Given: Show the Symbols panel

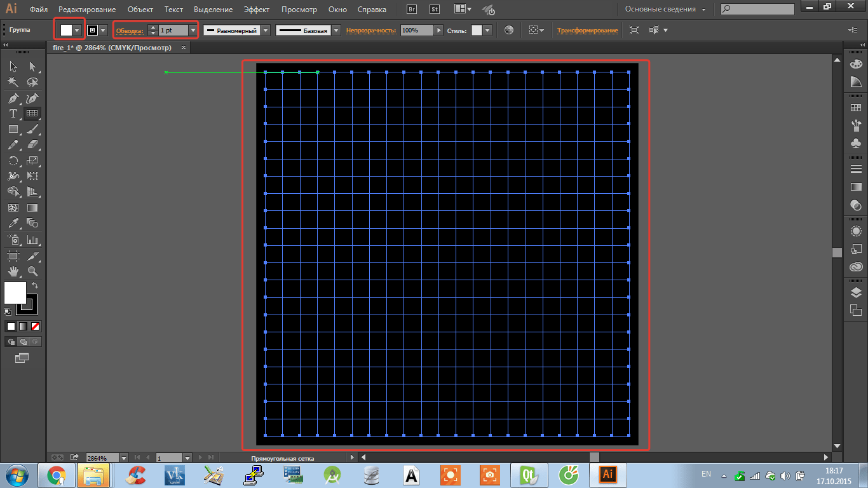Looking at the screenshot, I should pos(855,144).
